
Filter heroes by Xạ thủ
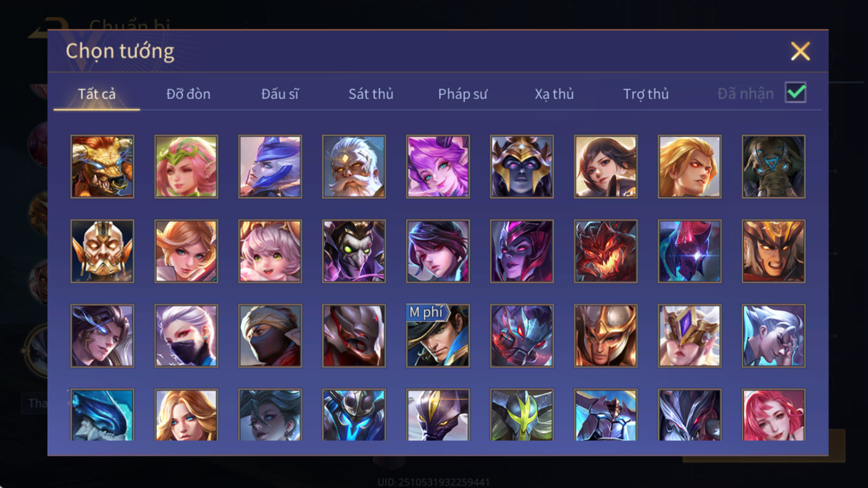point(554,94)
